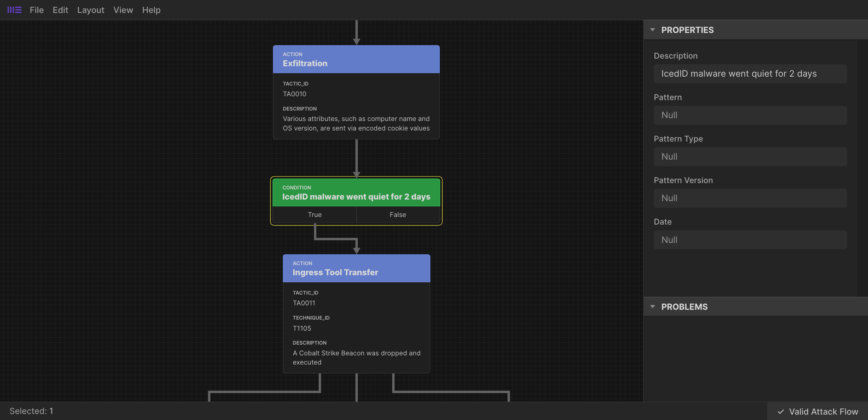Click the False branch of the condition node
This screenshot has width=868, height=420.
click(x=398, y=214)
